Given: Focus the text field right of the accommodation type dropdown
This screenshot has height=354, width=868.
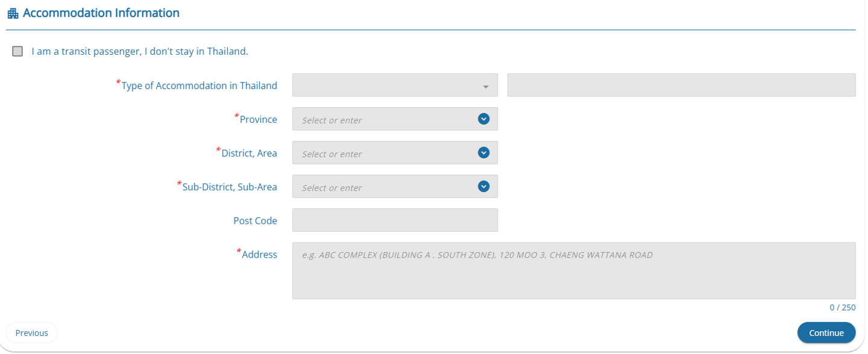Looking at the screenshot, I should (681, 85).
